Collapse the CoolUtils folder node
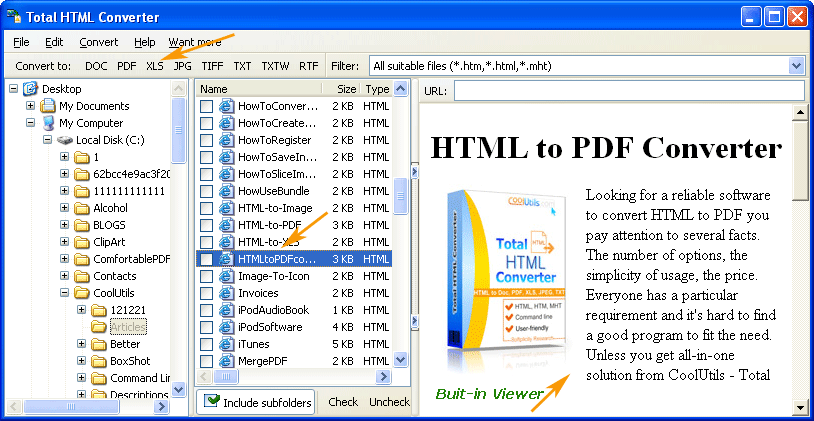Screen dimensions: 814x421 [64, 293]
